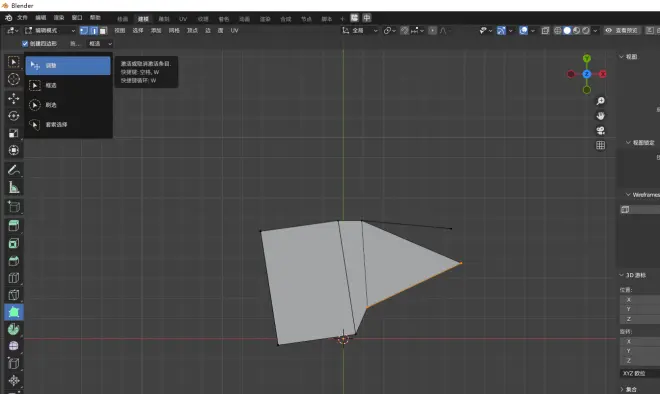660x394 pixels.
Task: Enable face select mode
Action: point(103,30)
